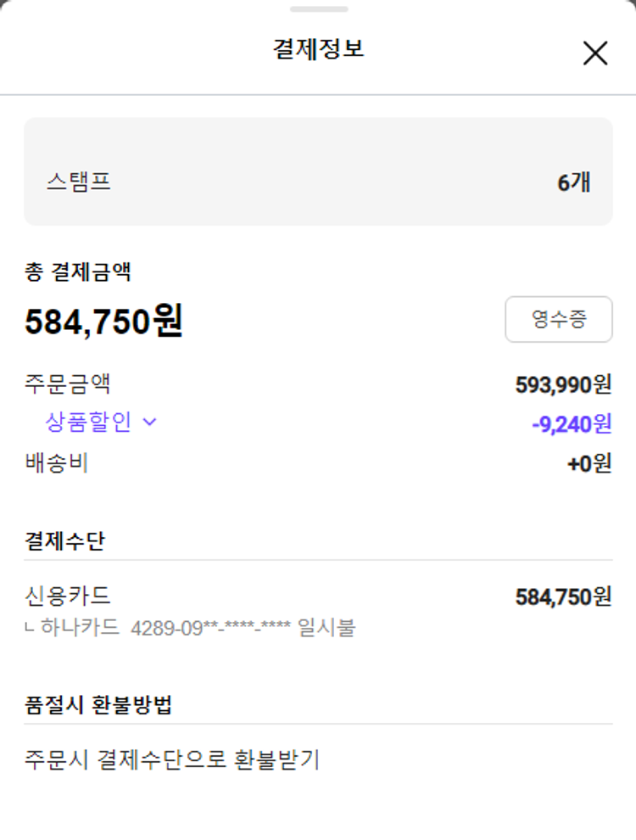
Task: Select the 593,990원 order amount value
Action: 563,385
